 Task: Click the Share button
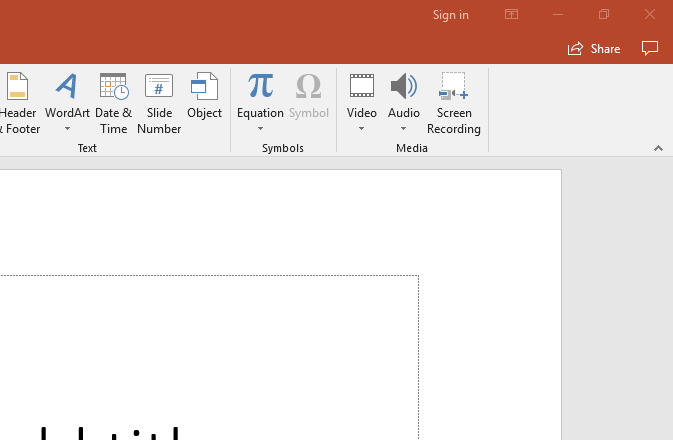coord(594,49)
